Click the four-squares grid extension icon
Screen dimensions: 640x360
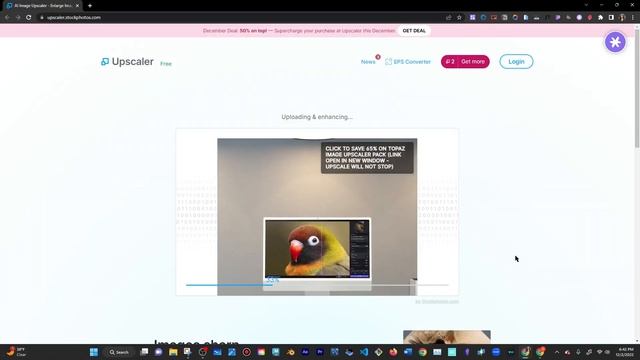pyautogui.click(x=472, y=18)
